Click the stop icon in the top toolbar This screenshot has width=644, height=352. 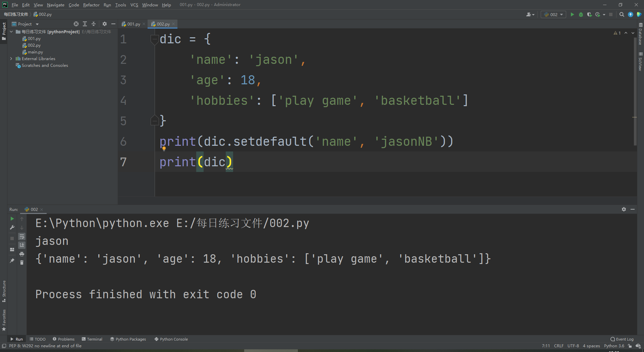(x=611, y=14)
